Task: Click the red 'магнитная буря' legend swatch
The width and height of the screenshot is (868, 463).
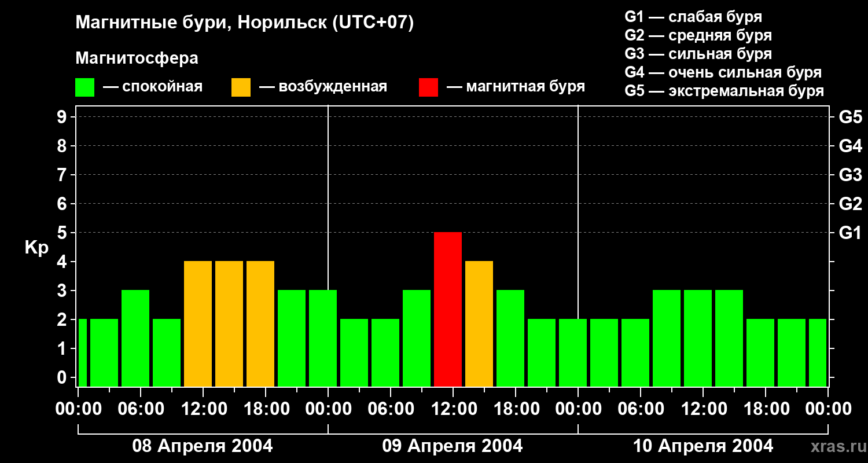Action: (x=428, y=87)
